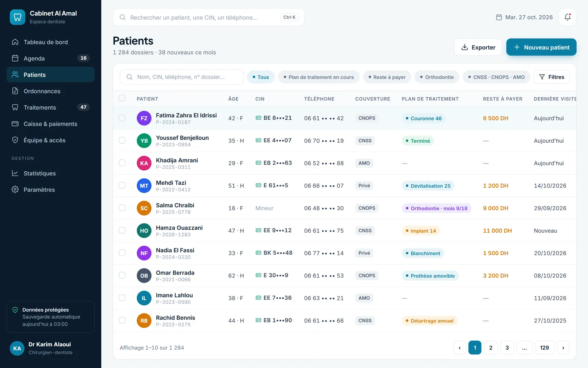The height and width of the screenshot is (368, 588).
Task: Click the NF avatar of Nadia El Fassi
Action: (144, 253)
